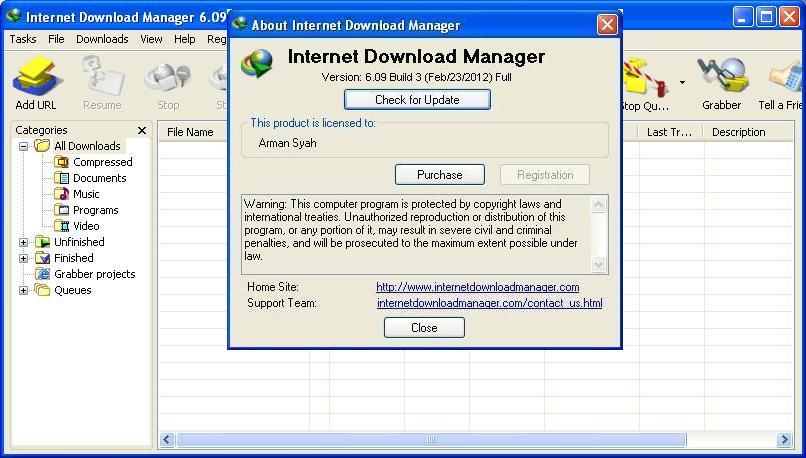
Task: Close the About dialog with X button
Action: (x=607, y=24)
